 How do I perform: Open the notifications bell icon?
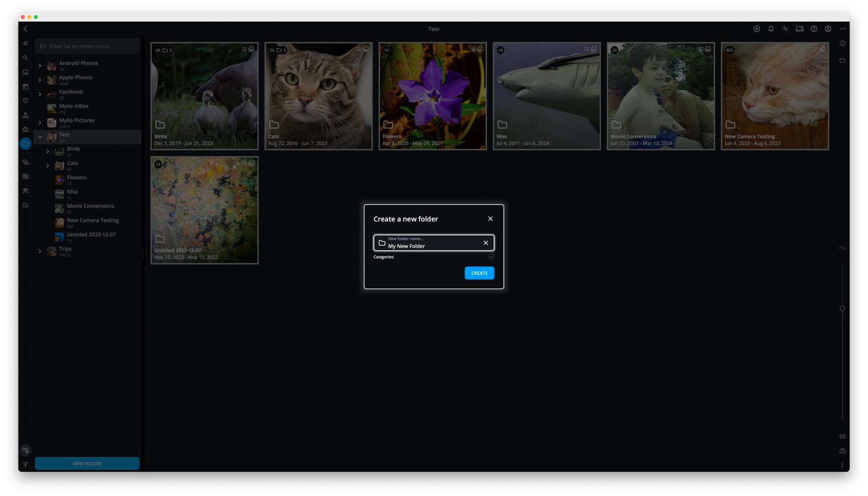tap(771, 29)
